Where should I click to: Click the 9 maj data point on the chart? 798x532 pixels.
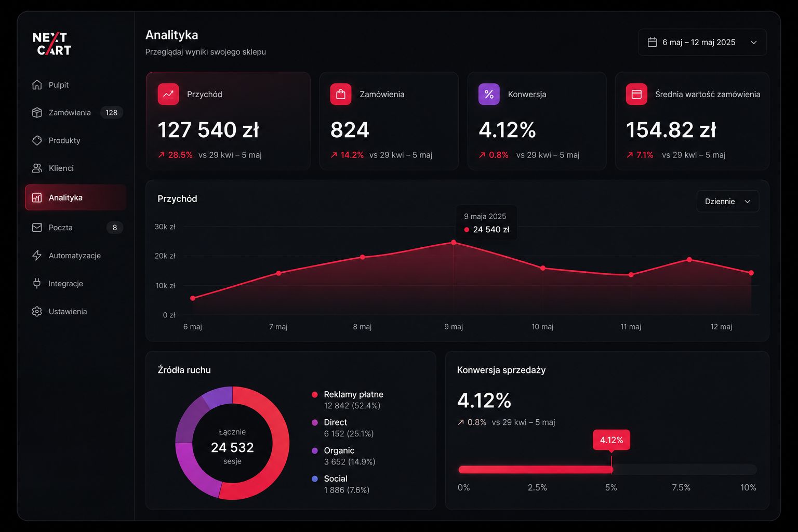coord(454,243)
